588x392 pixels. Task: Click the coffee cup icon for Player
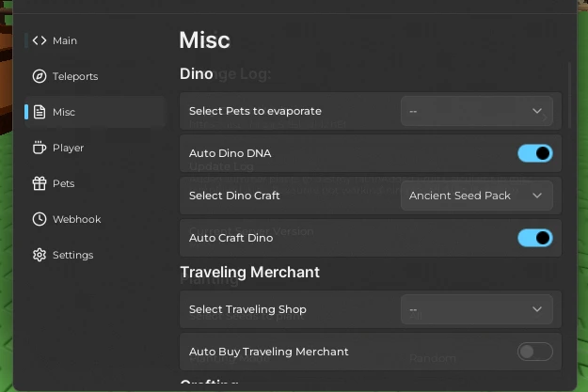pos(40,148)
